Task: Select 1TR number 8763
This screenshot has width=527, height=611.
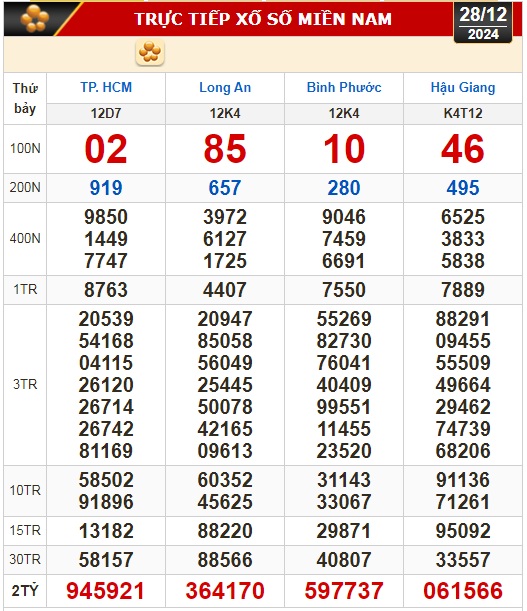Action: (106, 290)
